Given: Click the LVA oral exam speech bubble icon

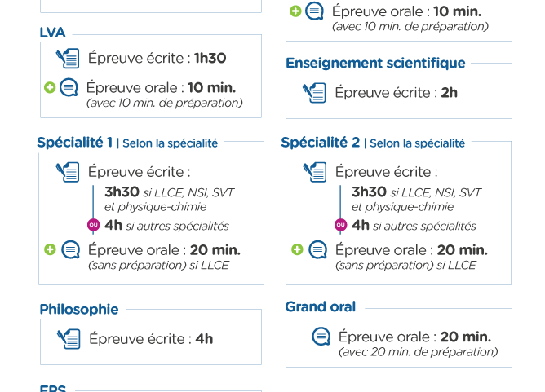Looking at the screenshot, I should tap(69, 87).
